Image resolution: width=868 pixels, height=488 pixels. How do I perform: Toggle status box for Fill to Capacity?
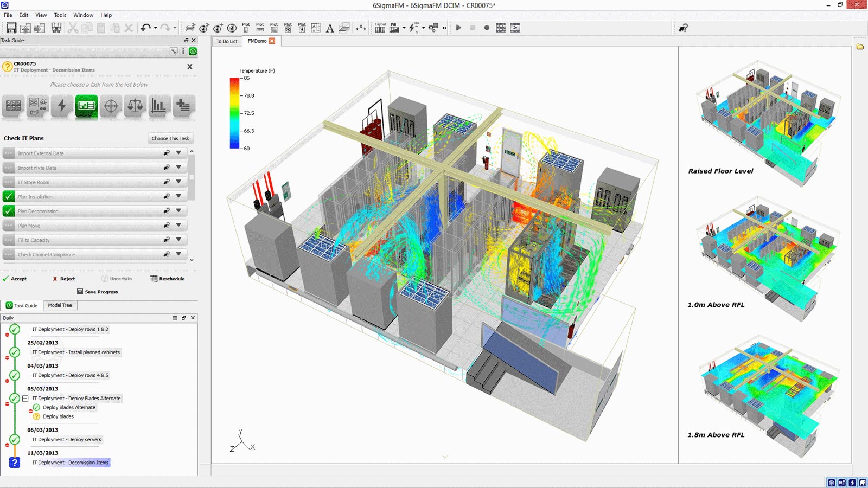coord(9,240)
